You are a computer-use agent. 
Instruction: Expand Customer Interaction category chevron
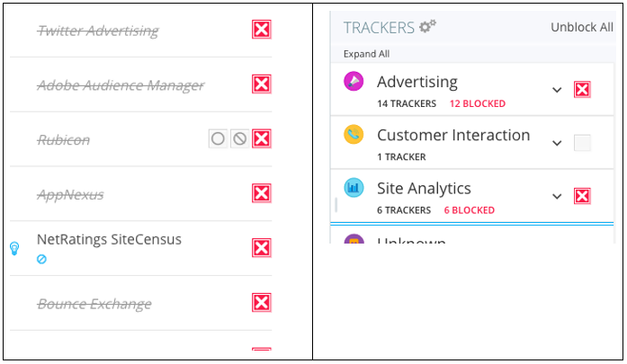[557, 143]
